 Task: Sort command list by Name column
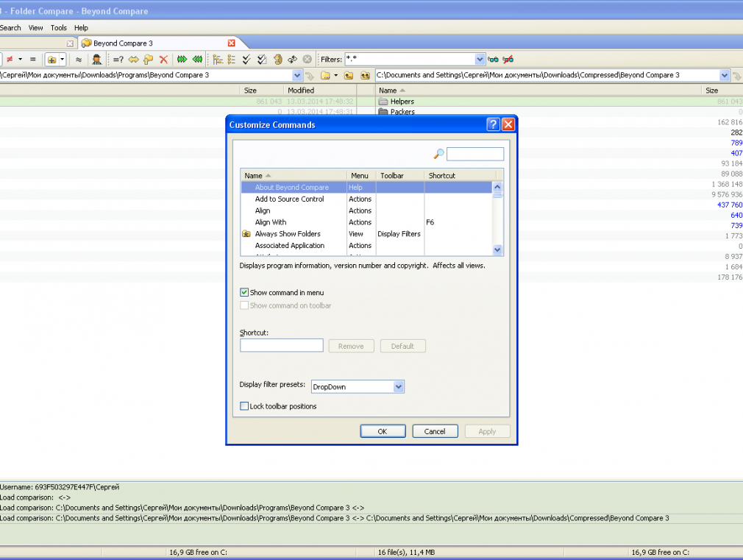294,175
